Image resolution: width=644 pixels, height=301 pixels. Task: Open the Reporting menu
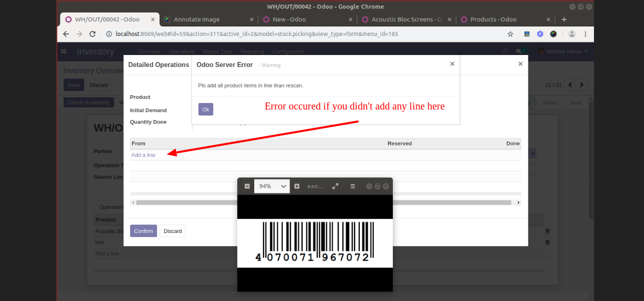pos(252,51)
